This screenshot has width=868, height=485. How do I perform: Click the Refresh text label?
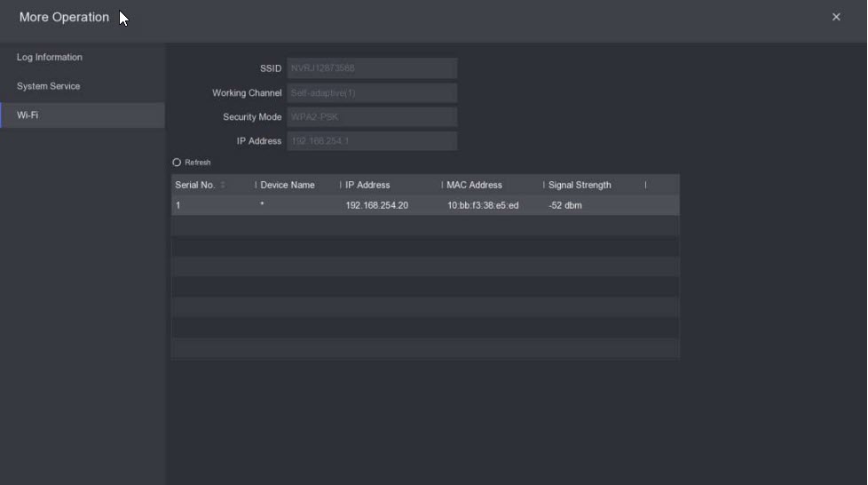pyautogui.click(x=198, y=163)
